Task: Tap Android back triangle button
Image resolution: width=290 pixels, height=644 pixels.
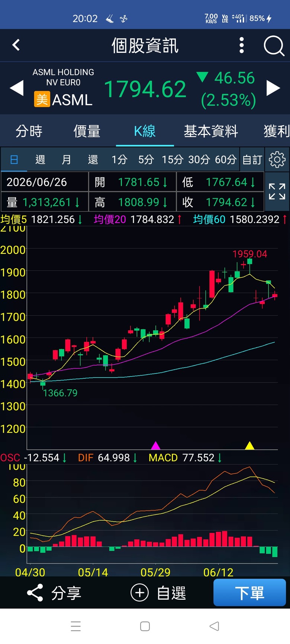Action: pyautogui.click(x=214, y=626)
